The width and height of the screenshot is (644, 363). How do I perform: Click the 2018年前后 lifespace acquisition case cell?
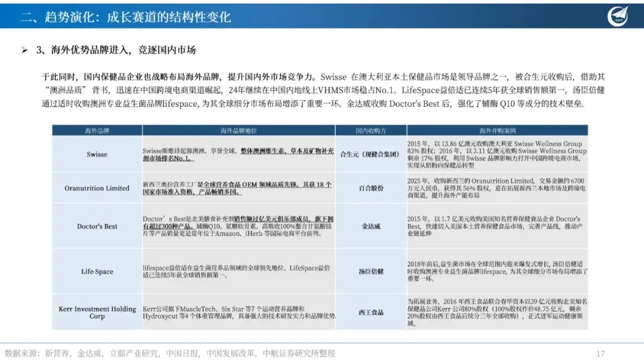coord(497,271)
